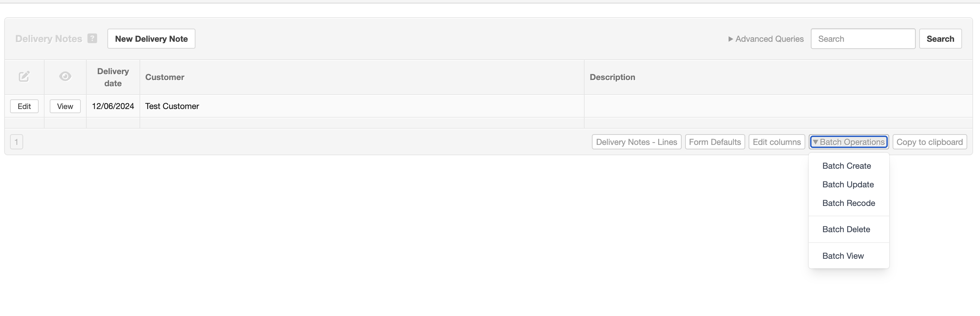Click the help question mark icon
The image size is (980, 316).
92,38
